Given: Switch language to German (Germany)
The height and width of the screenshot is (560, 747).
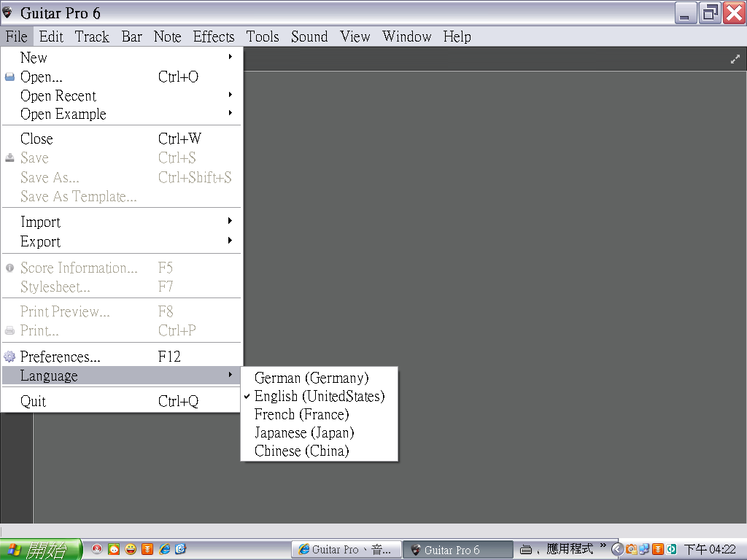Looking at the screenshot, I should (x=320, y=378).
